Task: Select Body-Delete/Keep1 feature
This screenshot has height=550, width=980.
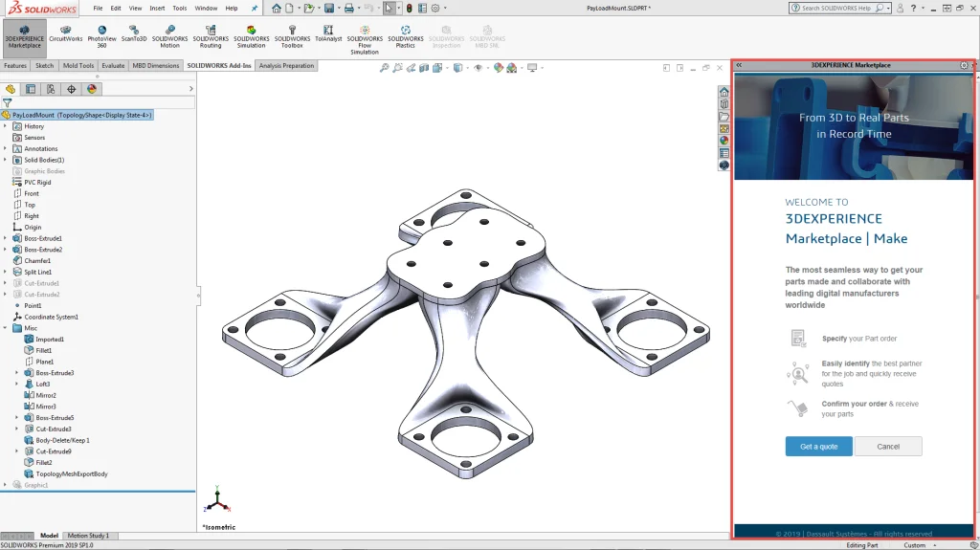Action: coord(62,440)
